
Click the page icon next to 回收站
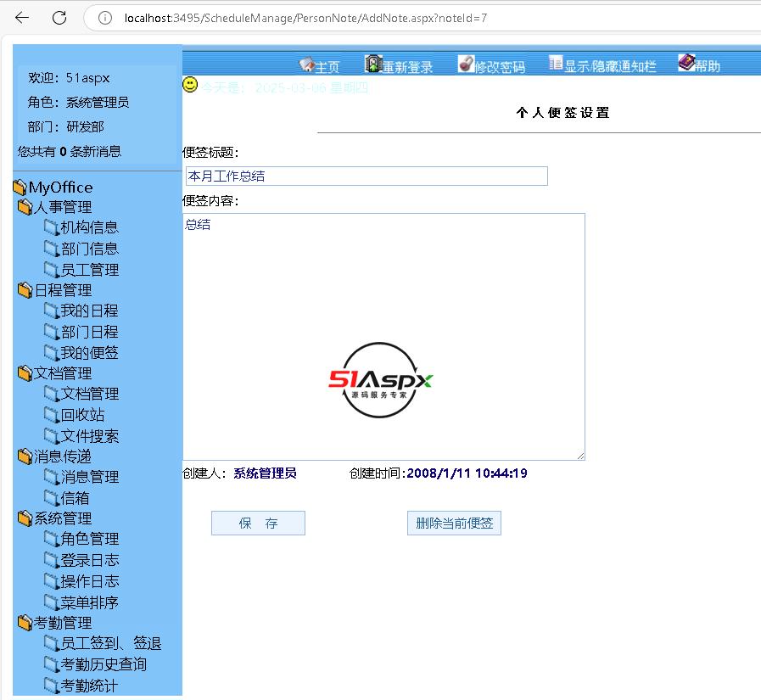coord(52,415)
